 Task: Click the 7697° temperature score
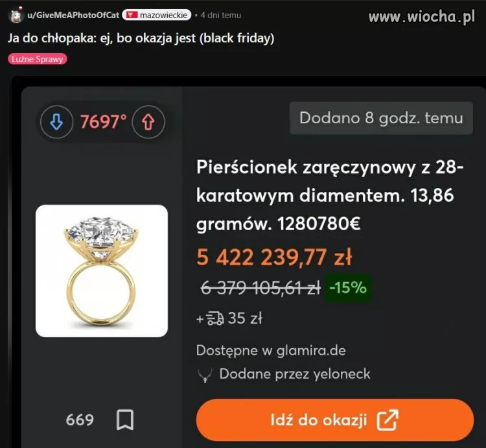[104, 122]
